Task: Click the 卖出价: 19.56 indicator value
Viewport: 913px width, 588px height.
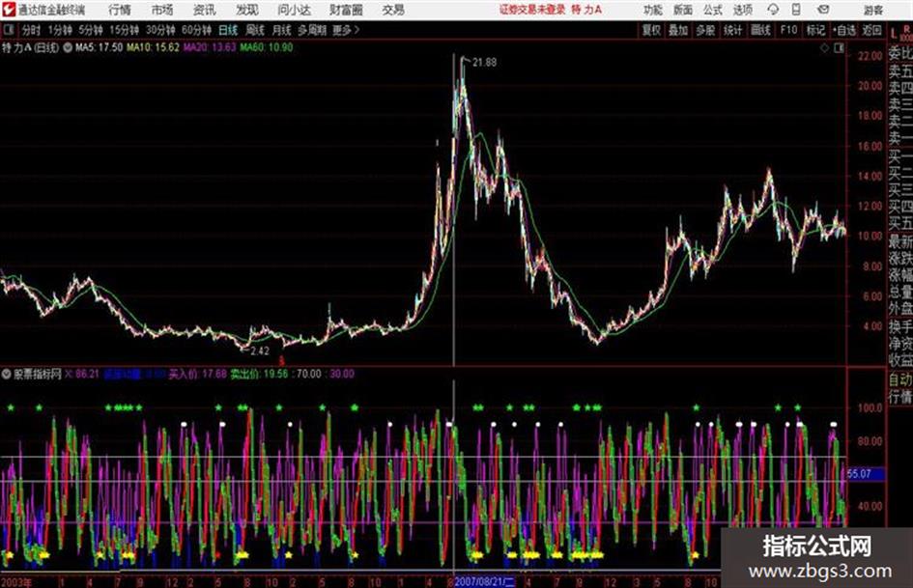Action: click(x=259, y=374)
